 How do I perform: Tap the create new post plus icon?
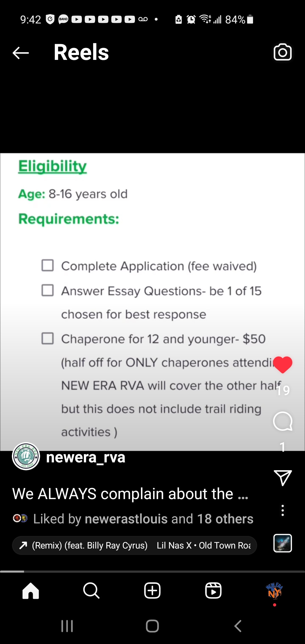click(x=152, y=591)
